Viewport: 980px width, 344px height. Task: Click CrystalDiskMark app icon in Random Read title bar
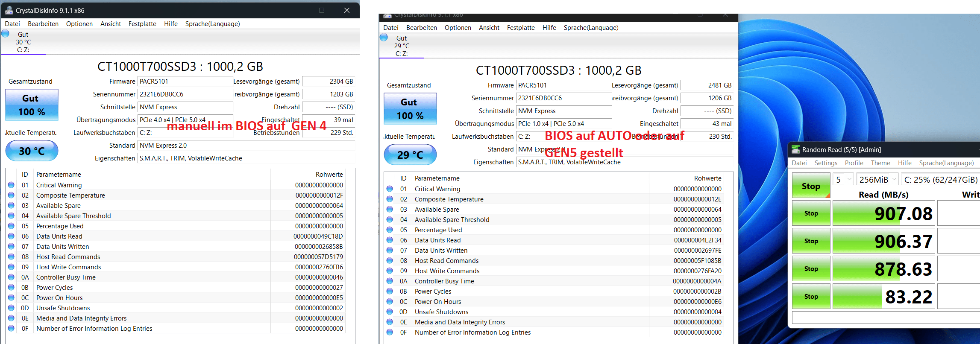pos(796,149)
